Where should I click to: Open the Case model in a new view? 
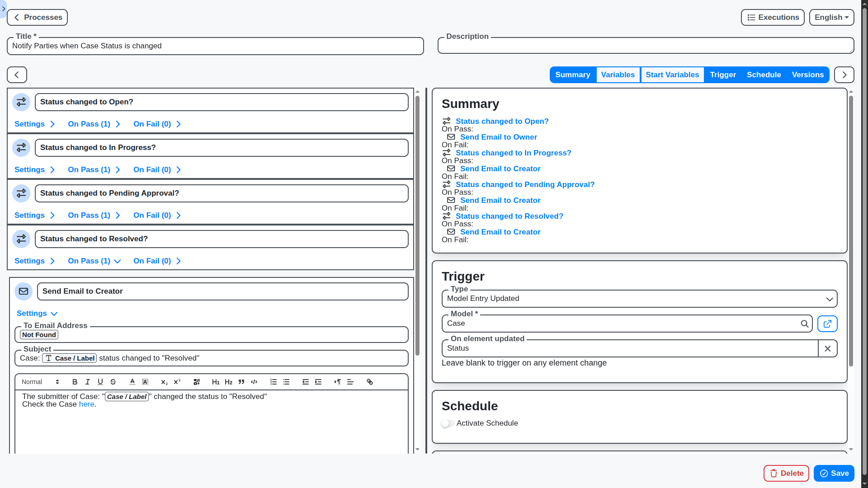click(827, 324)
